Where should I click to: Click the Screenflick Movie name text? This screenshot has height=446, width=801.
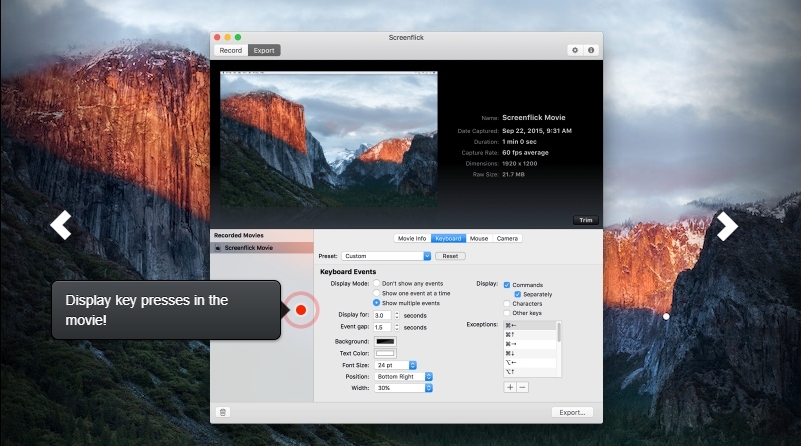[534, 118]
